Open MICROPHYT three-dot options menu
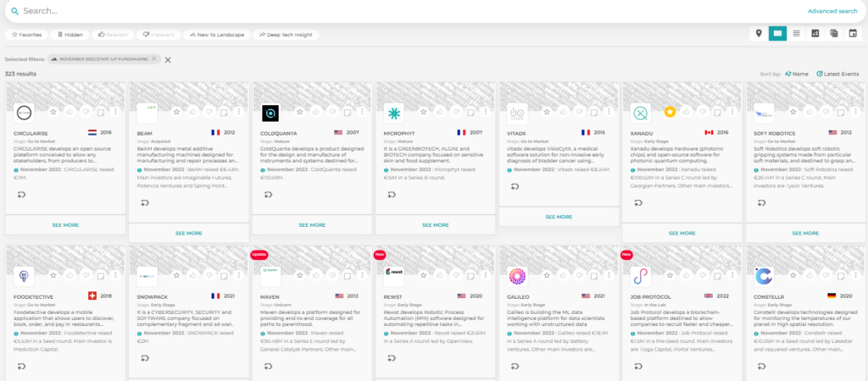 coord(486,112)
